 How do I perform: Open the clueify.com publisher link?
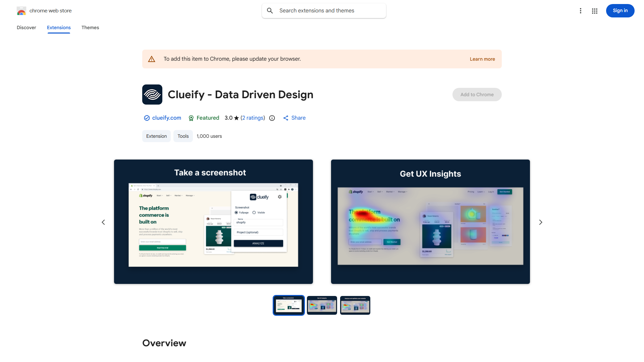point(166,118)
